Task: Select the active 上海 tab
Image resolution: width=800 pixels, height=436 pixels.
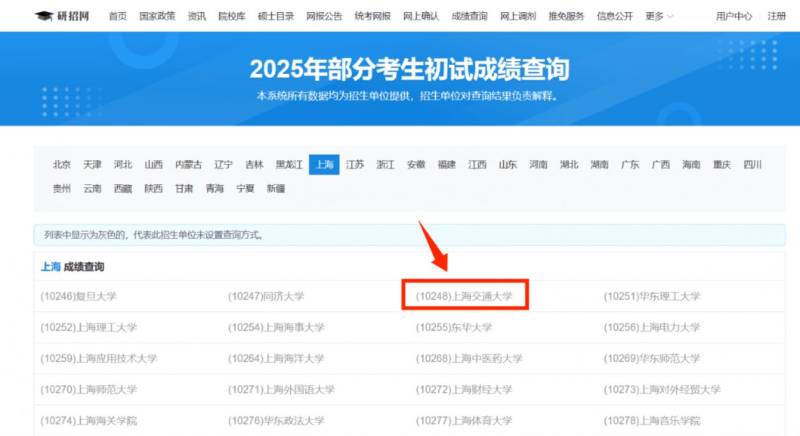Action: pyautogui.click(x=324, y=165)
